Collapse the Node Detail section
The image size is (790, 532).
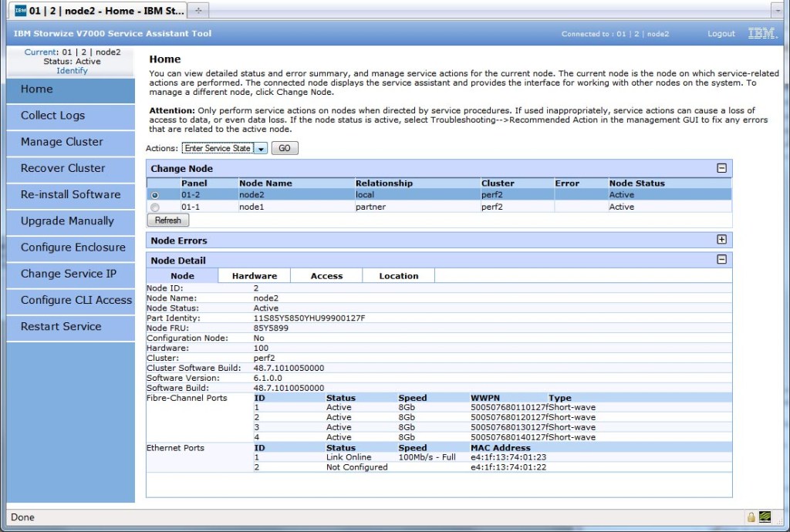721,260
